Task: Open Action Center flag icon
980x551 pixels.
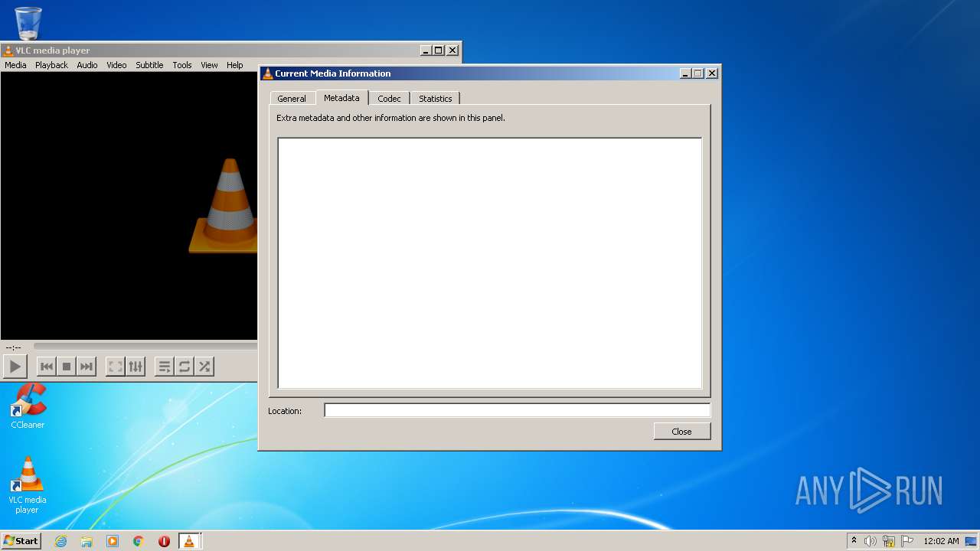Action: [907, 541]
